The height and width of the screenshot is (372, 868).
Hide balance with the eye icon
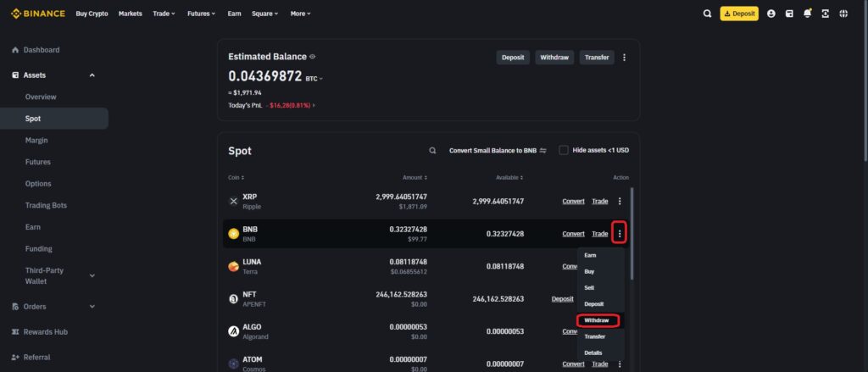tap(312, 57)
